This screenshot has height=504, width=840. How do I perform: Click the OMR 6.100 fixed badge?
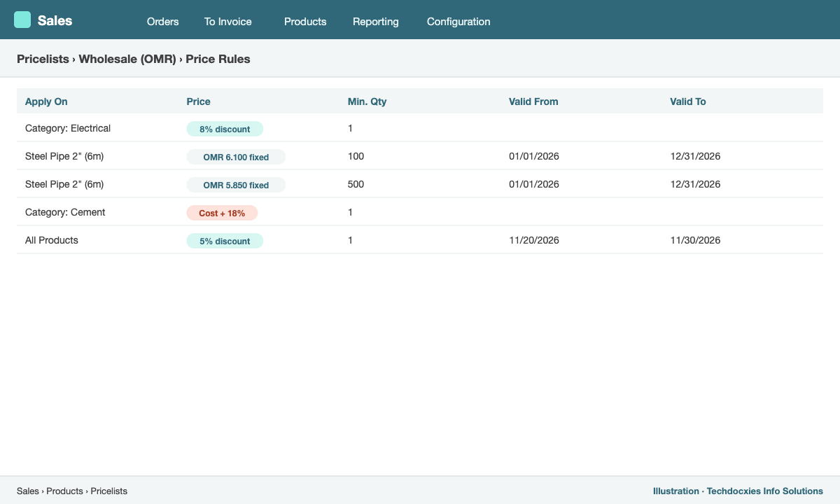pos(236,157)
